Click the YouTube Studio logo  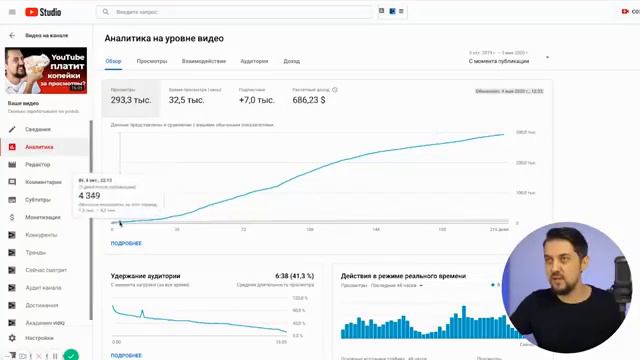43,12
